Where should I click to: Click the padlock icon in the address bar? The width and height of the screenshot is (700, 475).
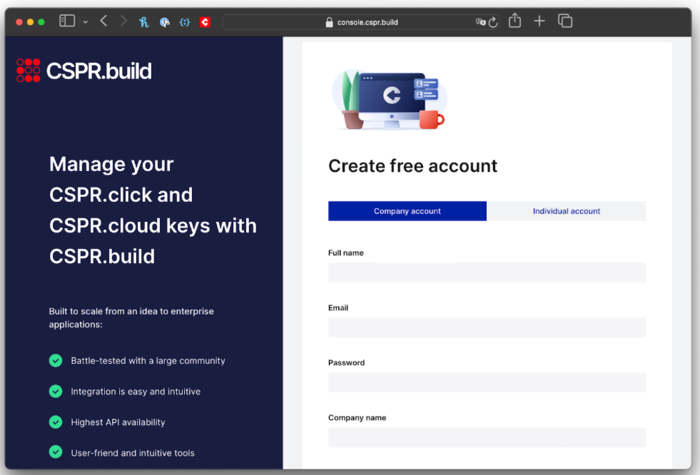[329, 22]
